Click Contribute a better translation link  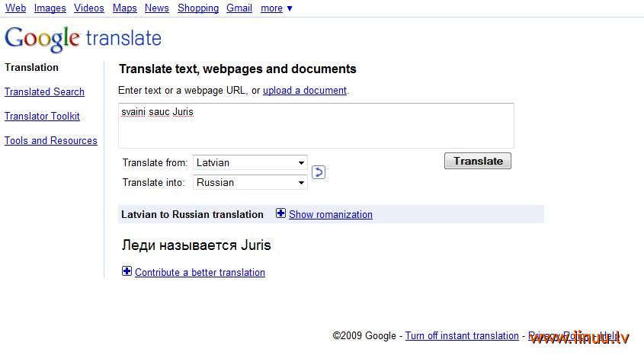[200, 272]
